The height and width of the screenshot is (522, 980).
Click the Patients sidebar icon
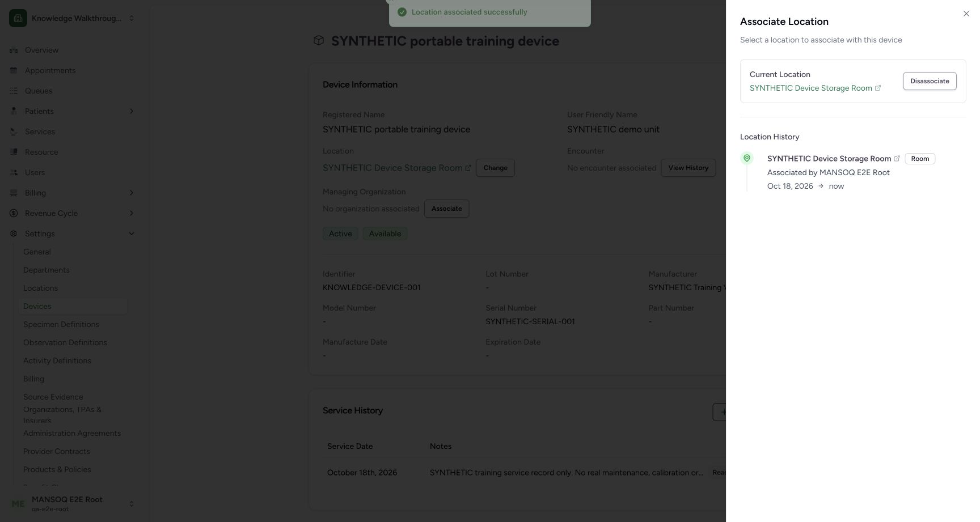[x=14, y=111]
